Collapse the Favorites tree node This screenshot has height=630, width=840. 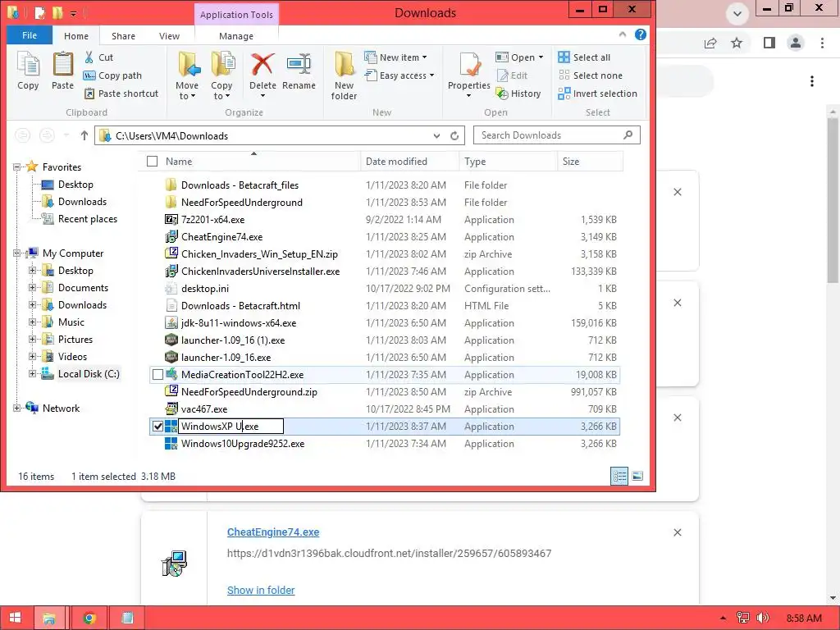[16, 167]
